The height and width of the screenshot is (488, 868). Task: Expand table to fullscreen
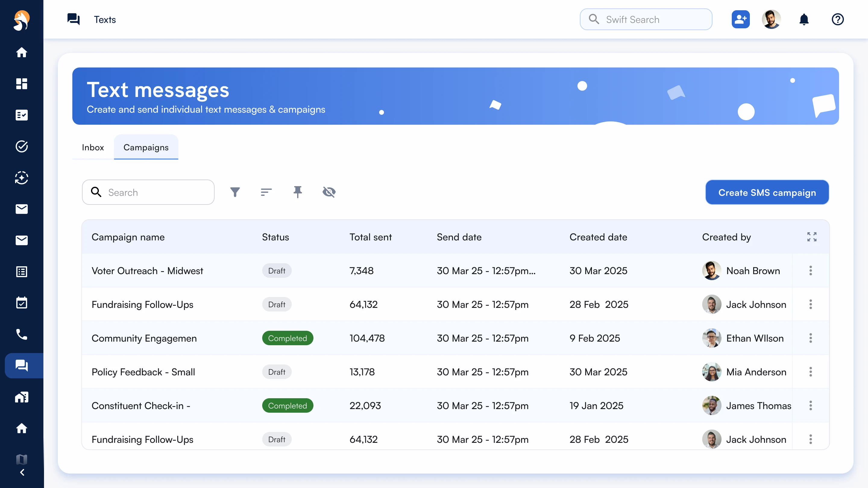click(811, 237)
